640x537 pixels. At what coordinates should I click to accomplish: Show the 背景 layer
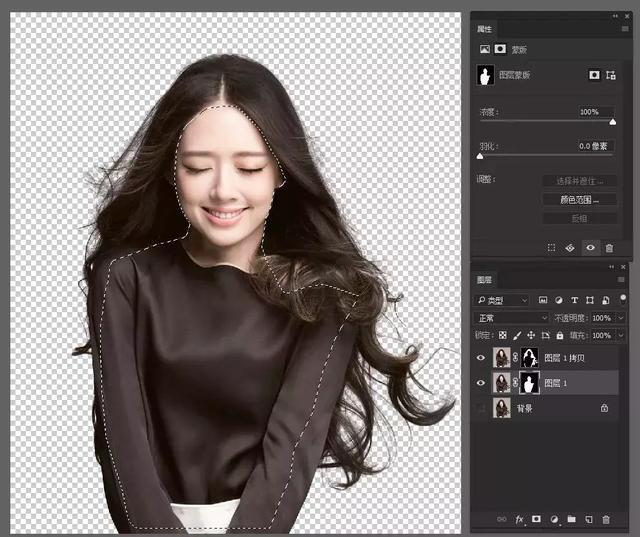(481, 408)
